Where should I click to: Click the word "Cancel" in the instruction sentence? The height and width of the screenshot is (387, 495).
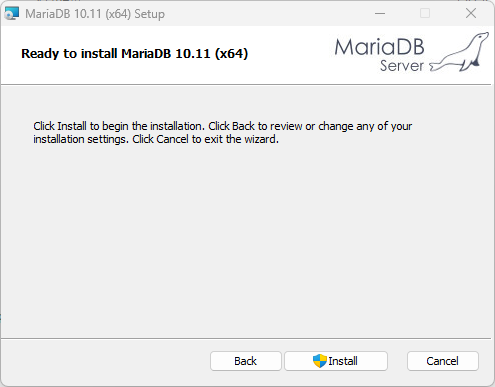click(x=172, y=139)
